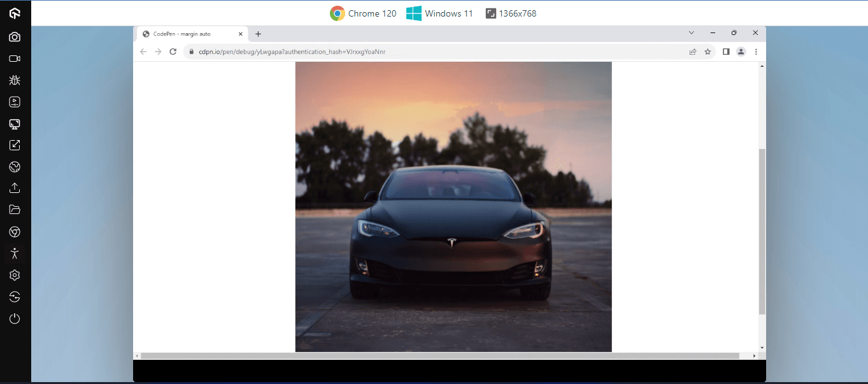
Task: Reload the CodePen page
Action: point(173,52)
